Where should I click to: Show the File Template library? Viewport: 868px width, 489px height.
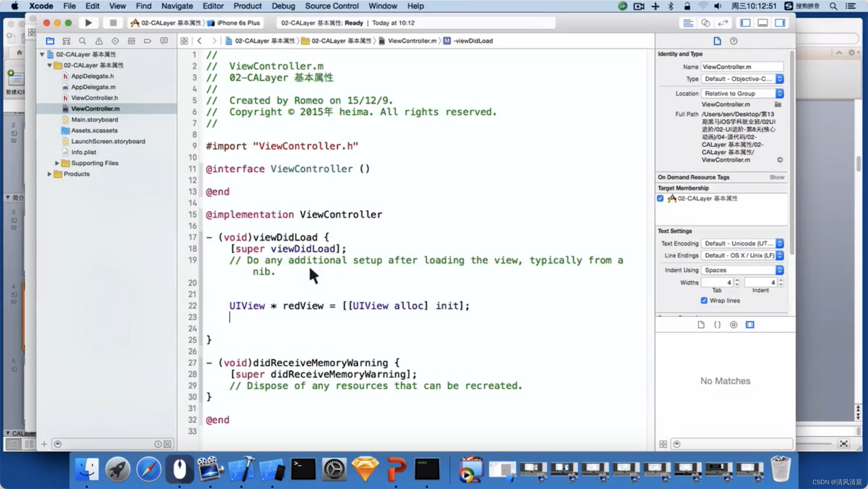click(x=701, y=324)
